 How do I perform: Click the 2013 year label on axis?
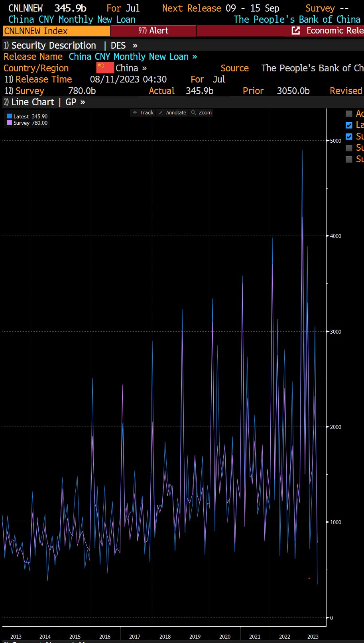coord(16,637)
